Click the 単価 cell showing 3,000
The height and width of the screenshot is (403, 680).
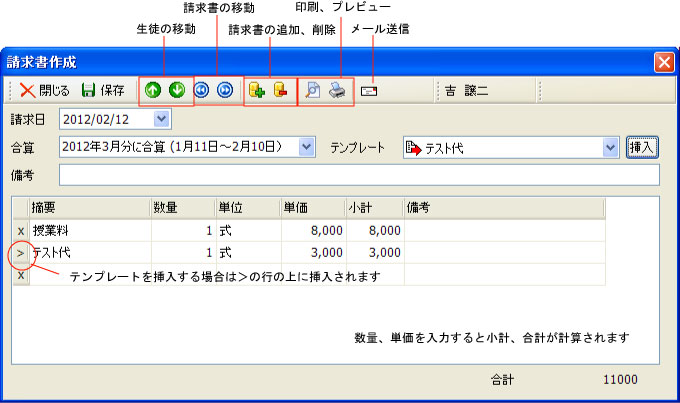(x=314, y=252)
